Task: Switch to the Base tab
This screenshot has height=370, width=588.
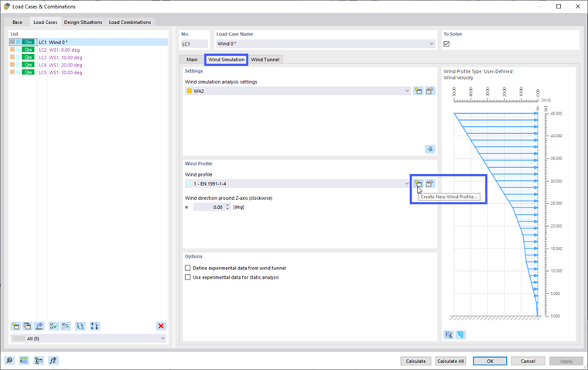Action: pos(17,22)
